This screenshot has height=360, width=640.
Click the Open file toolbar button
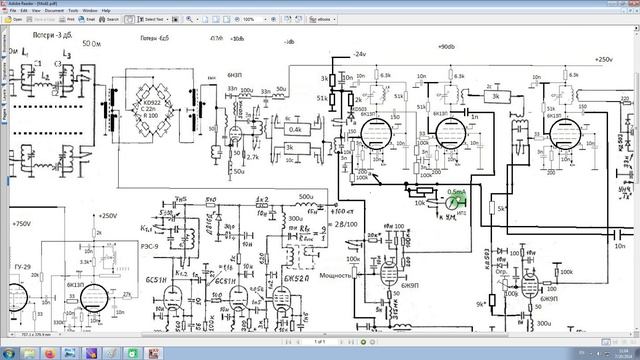tap(13, 19)
